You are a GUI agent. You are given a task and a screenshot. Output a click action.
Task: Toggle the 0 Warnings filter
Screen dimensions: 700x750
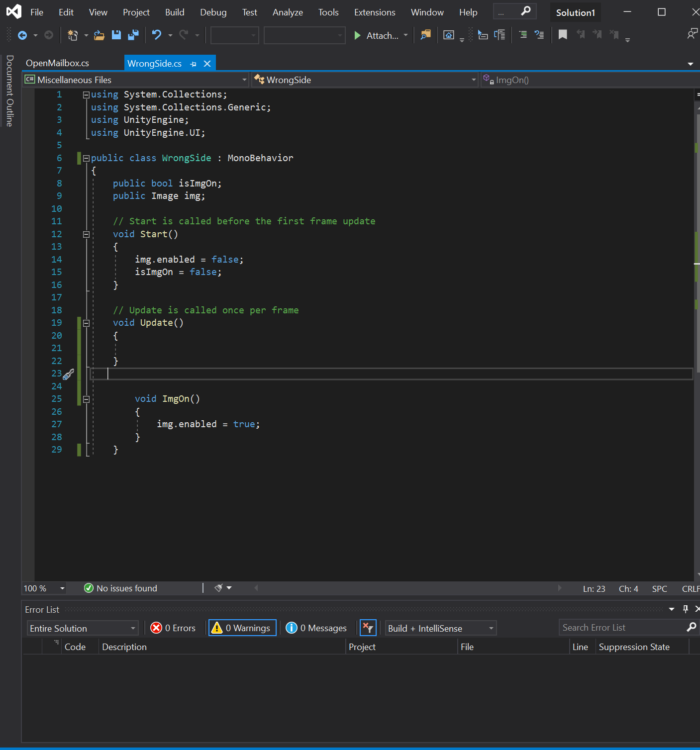pyautogui.click(x=242, y=628)
